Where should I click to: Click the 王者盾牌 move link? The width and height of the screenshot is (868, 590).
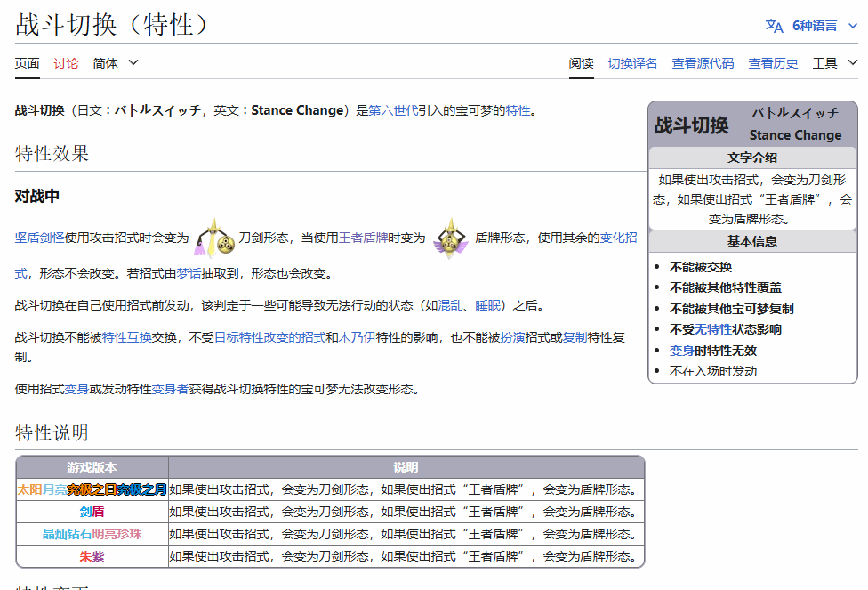[363, 238]
